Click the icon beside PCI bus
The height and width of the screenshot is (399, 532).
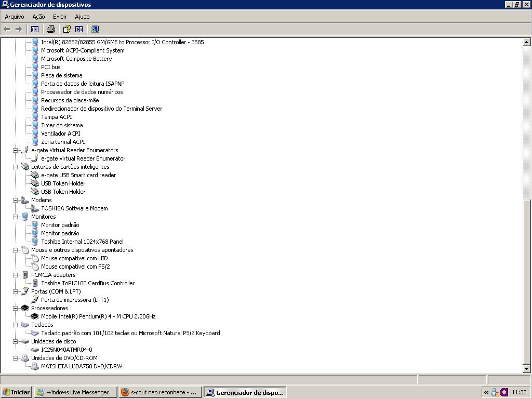point(35,67)
